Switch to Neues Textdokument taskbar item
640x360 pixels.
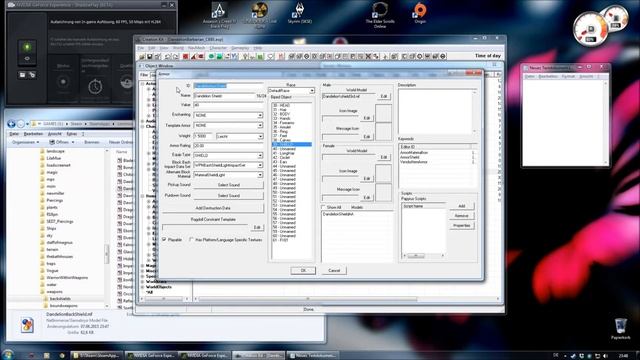pos(313,356)
